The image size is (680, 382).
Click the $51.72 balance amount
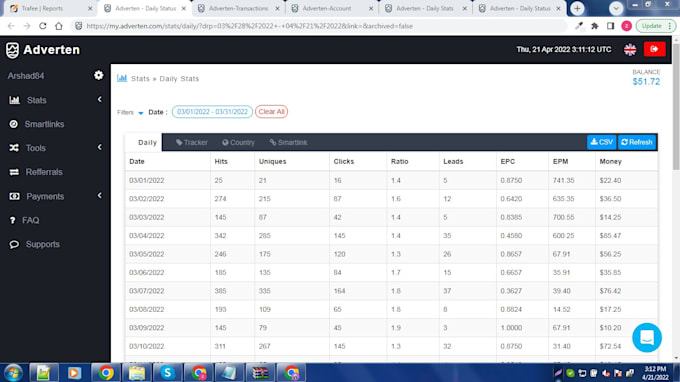pos(646,82)
